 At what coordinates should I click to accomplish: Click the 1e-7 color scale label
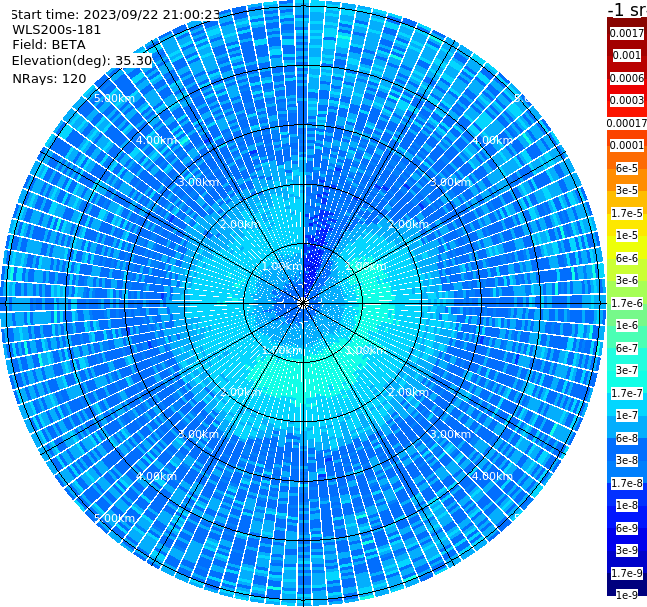(627, 415)
